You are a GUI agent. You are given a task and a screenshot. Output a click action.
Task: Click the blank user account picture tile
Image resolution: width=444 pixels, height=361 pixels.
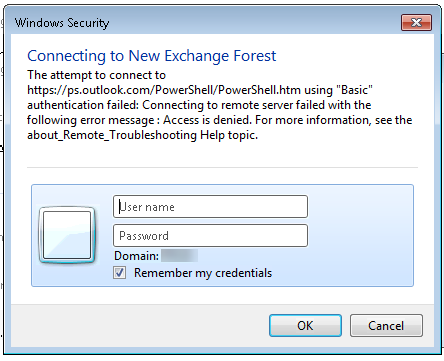click(x=67, y=235)
